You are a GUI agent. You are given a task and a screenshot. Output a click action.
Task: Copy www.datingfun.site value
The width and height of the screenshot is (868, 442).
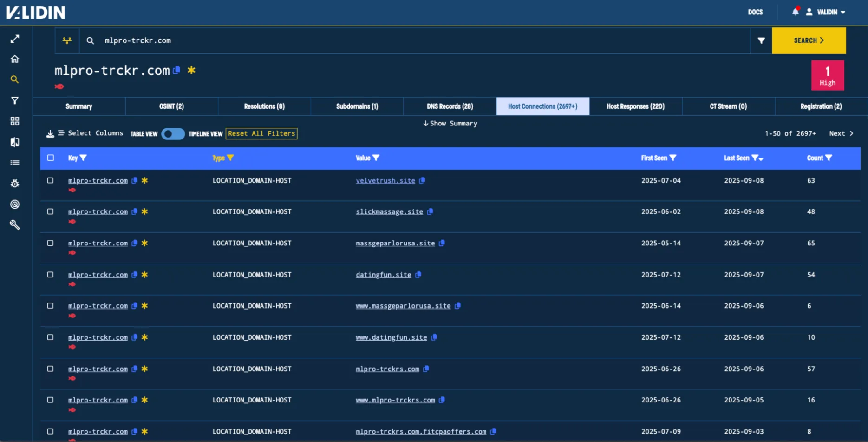tap(434, 337)
